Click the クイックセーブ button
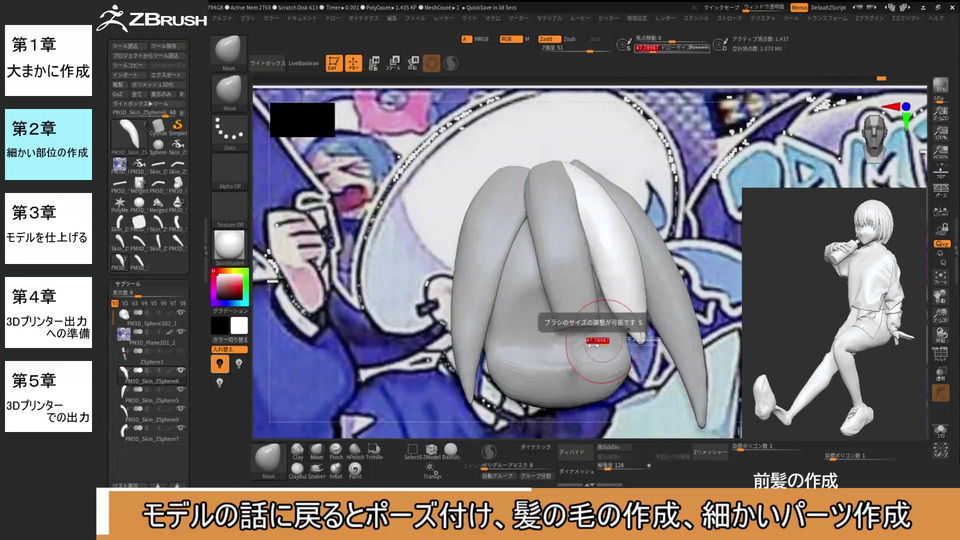The width and height of the screenshot is (960, 540). [721, 7]
